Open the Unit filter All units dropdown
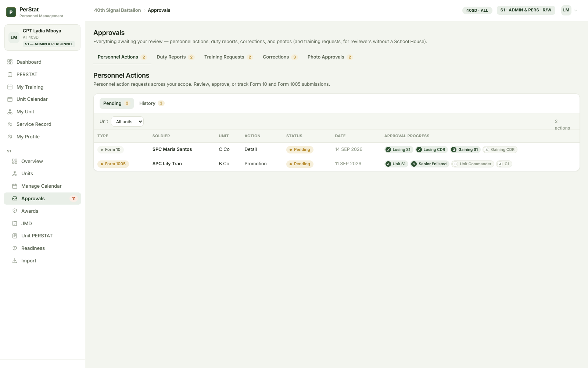Screen dimensions: 588x368 127,121
